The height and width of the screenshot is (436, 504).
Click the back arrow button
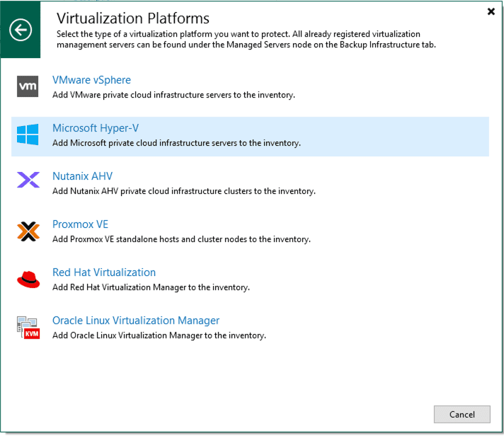pyautogui.click(x=21, y=29)
